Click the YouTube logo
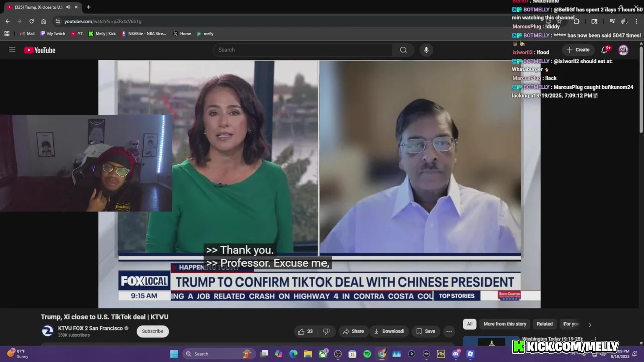Viewport: 644px width, 362px height. [40, 50]
